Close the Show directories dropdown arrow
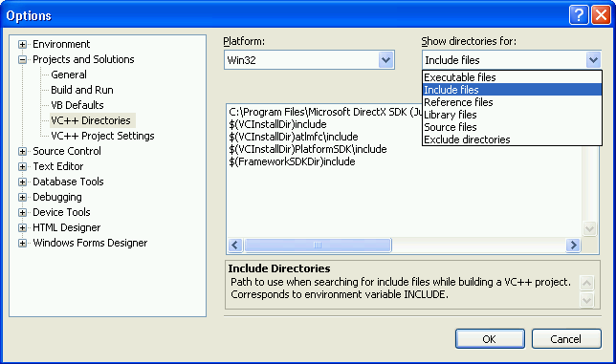The width and height of the screenshot is (616, 364). point(593,60)
